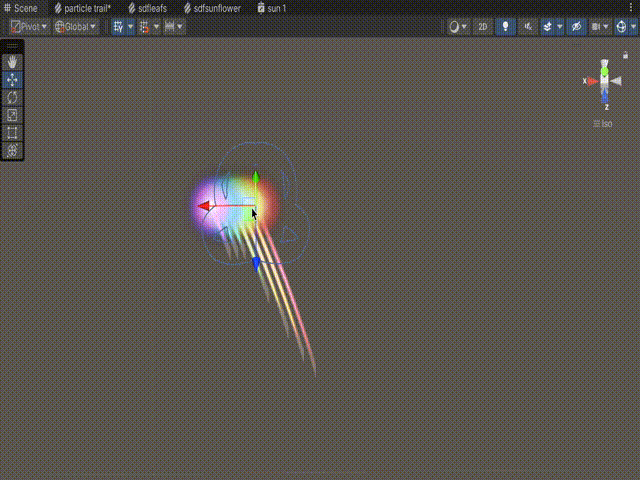640x480 pixels.
Task: Select the Rect transform tool
Action: 12,133
